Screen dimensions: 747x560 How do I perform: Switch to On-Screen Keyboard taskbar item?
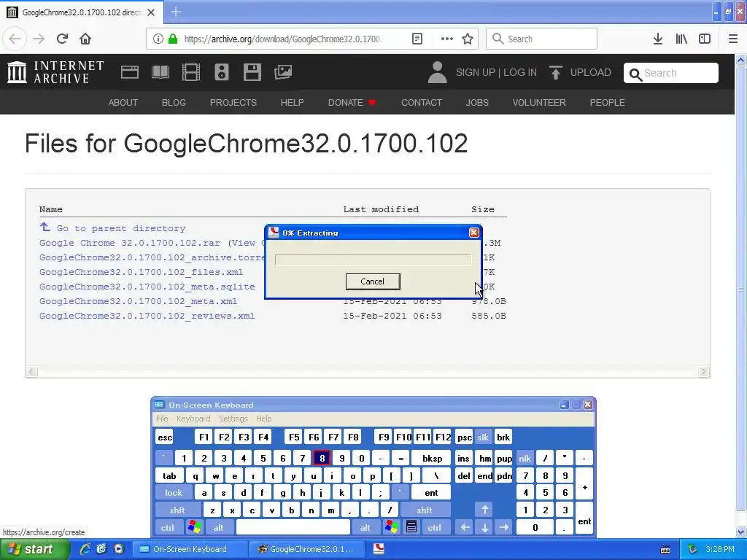point(189,549)
